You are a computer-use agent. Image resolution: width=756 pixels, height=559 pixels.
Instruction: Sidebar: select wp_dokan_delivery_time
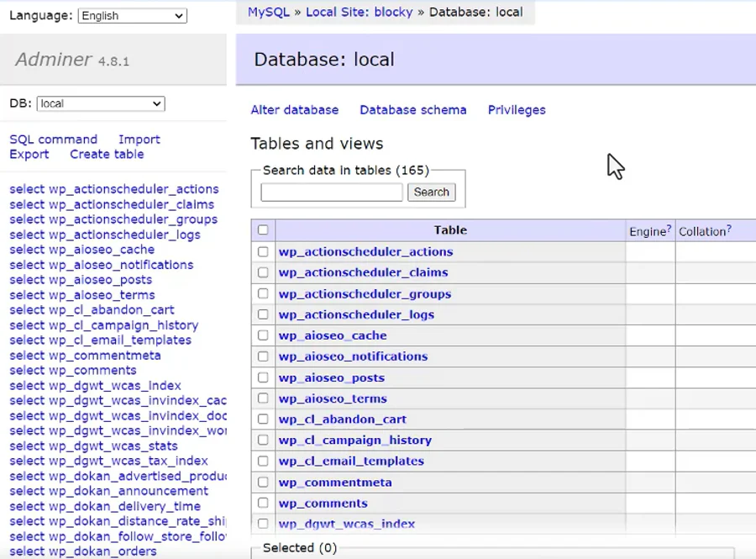coord(105,506)
